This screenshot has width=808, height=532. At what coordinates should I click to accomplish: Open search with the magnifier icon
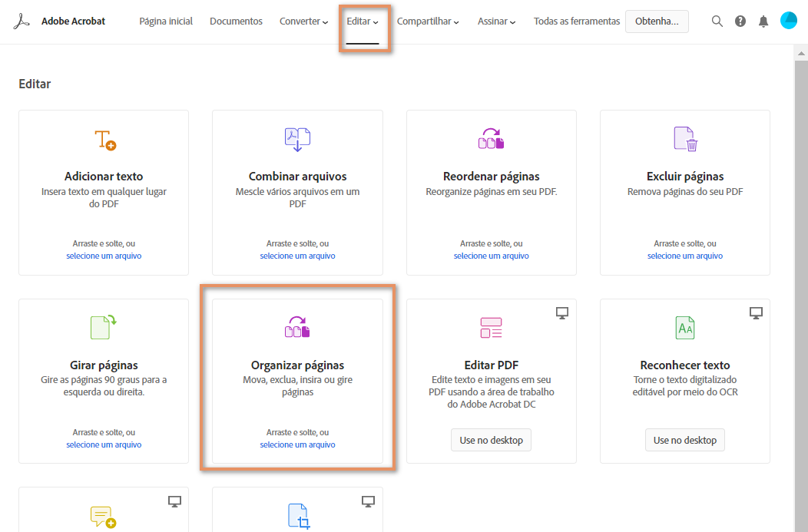pos(717,21)
